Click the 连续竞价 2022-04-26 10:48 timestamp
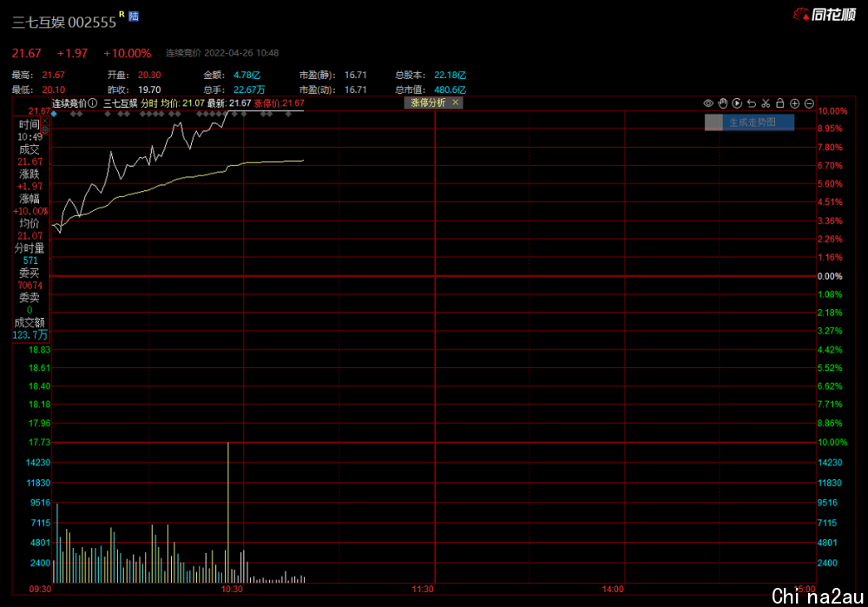The width and height of the screenshot is (868, 607). click(x=222, y=53)
